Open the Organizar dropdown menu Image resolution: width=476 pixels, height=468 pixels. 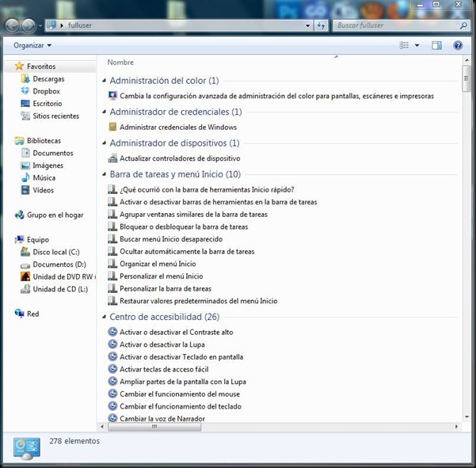point(32,45)
